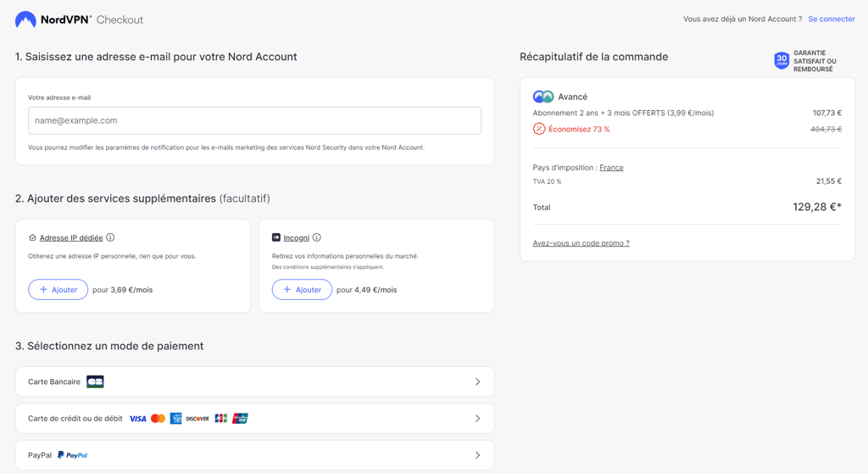Expand the PayPal payment option chevron
Image resolution: width=868 pixels, height=473 pixels.
click(x=478, y=455)
